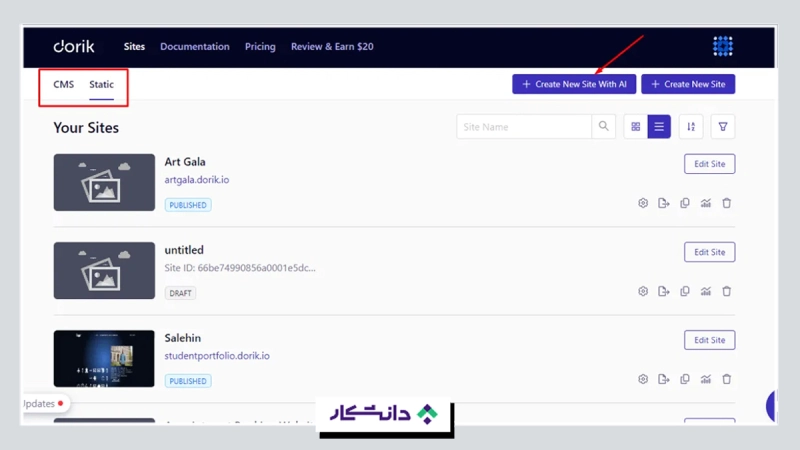
Task: Click the Site Name search field
Action: click(524, 127)
